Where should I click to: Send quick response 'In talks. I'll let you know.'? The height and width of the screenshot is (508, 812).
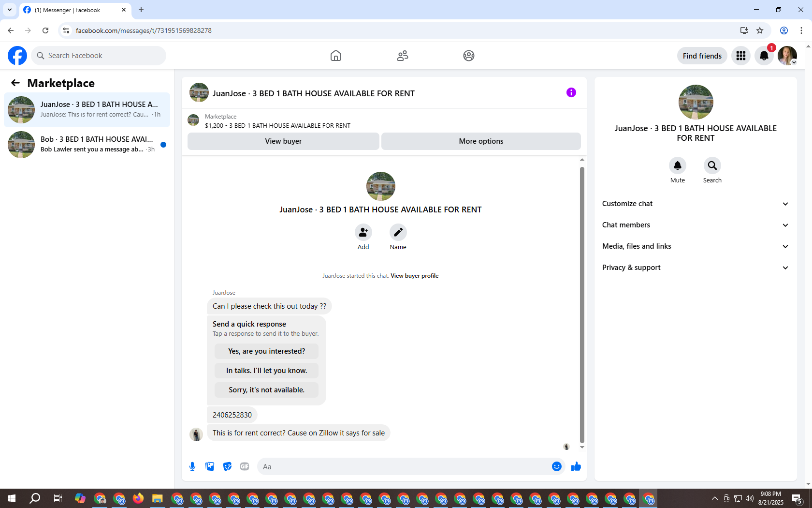pyautogui.click(x=267, y=371)
